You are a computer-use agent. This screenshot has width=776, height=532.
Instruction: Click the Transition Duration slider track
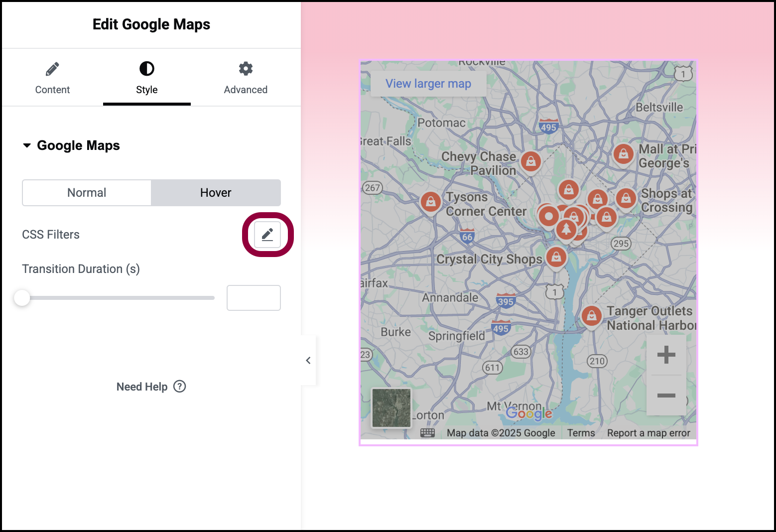point(119,298)
